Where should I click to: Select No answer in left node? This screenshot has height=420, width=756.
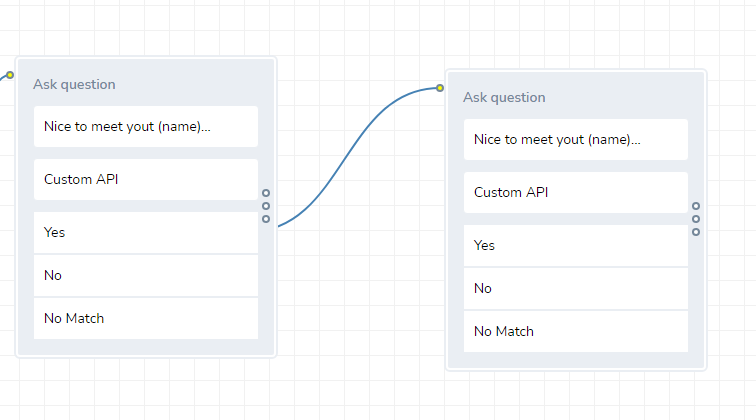click(x=146, y=275)
